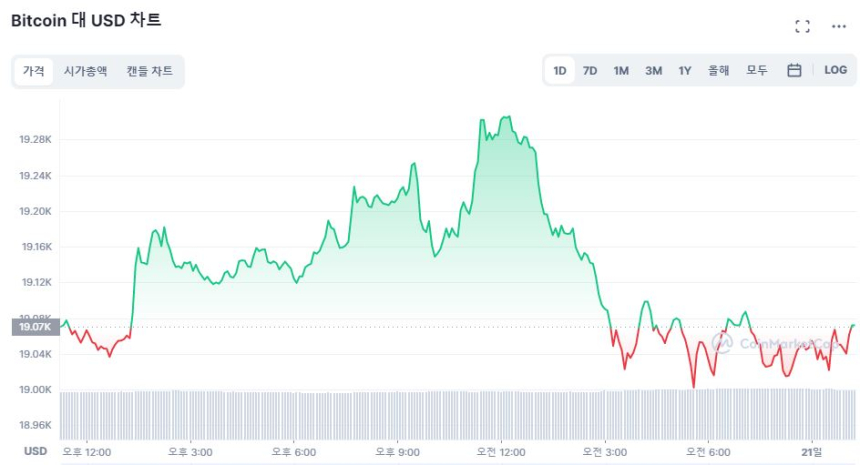The image size is (860, 465).
Task: Select the 올해 range option
Action: point(718,70)
